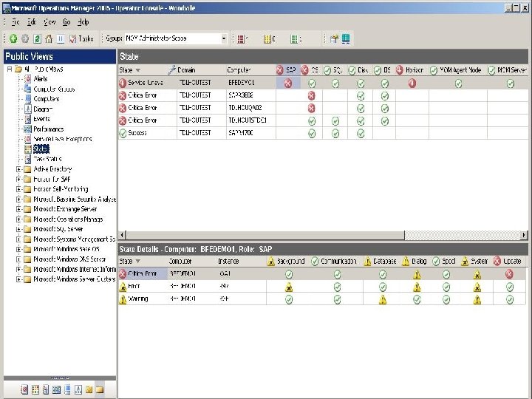Click the MOM Agent Mode column header
Screen dimensions: 532x399
pos(457,70)
